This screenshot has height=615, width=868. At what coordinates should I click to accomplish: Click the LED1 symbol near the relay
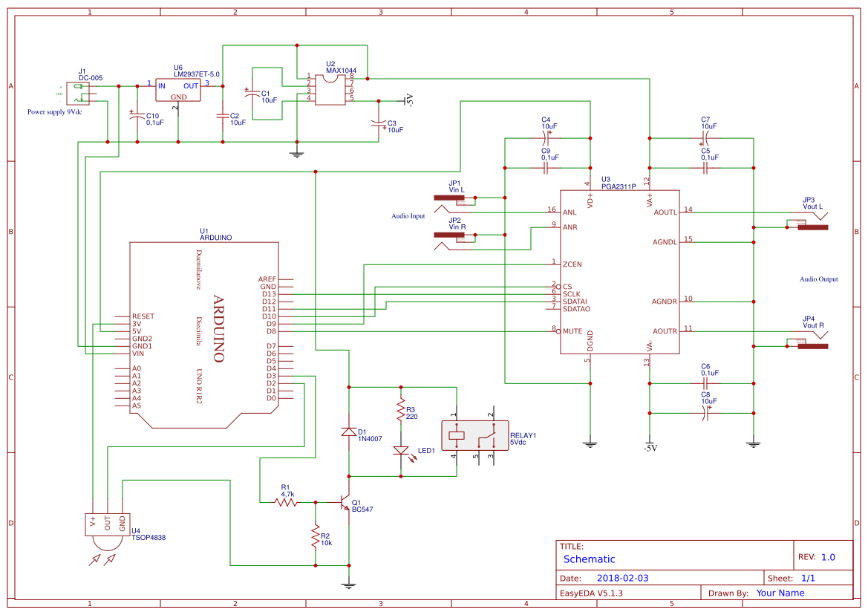(401, 449)
